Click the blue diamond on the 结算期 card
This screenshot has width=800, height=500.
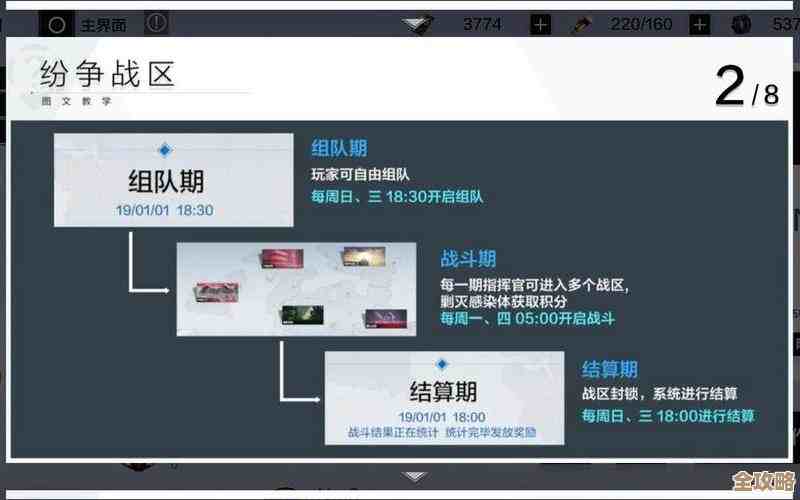click(x=442, y=364)
